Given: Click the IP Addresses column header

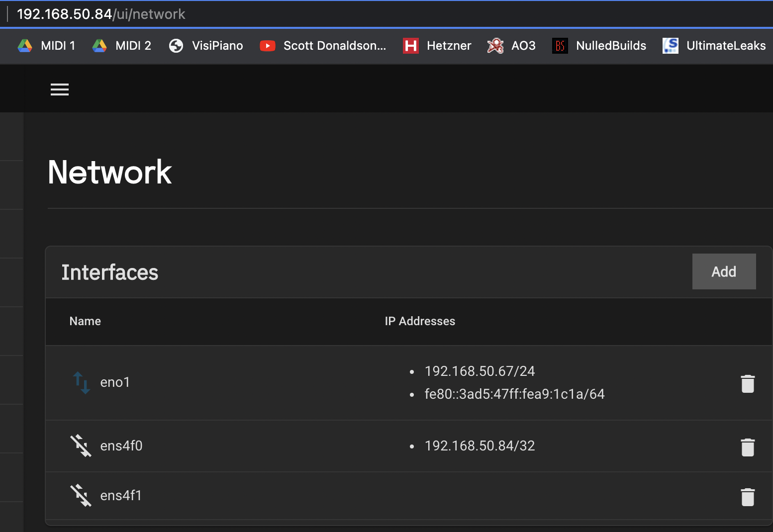Looking at the screenshot, I should pos(420,321).
